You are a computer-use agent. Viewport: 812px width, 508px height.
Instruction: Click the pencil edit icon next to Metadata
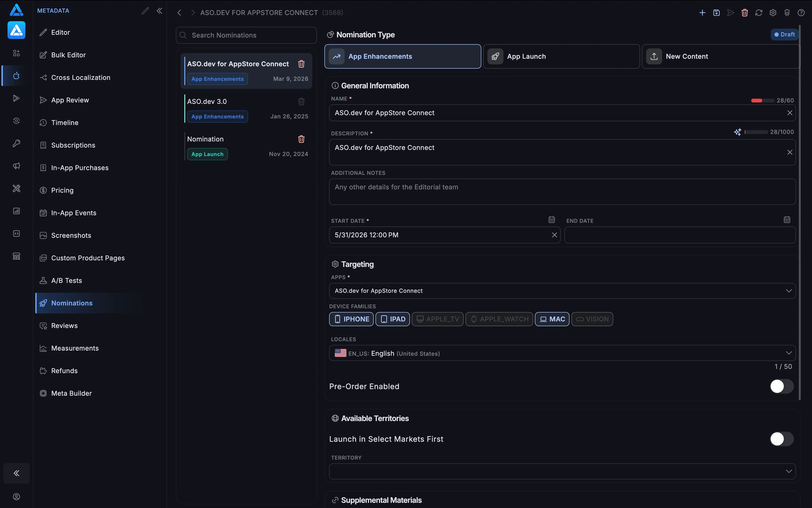(x=145, y=11)
